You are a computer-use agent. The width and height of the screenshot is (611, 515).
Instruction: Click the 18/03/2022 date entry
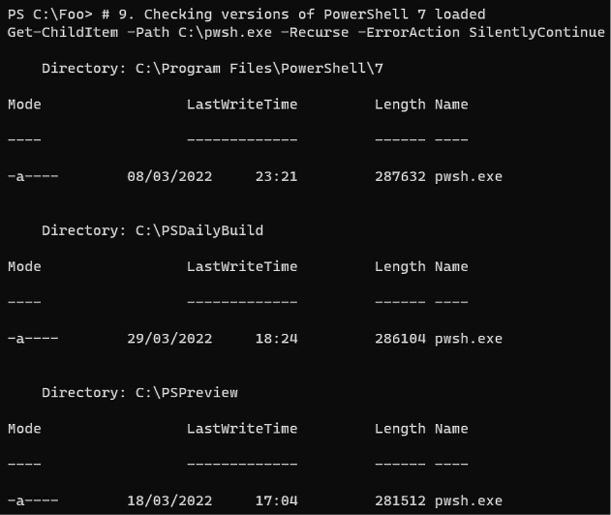170,501
